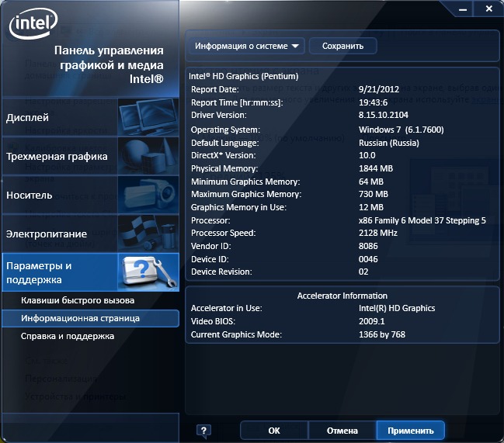Select Device Revision value 02
Image resolution: width=504 pixels, height=443 pixels.
(363, 272)
